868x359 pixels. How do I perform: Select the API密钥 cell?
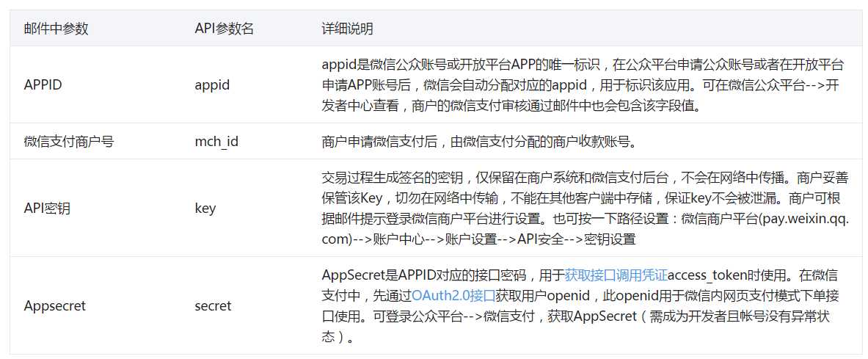point(47,208)
